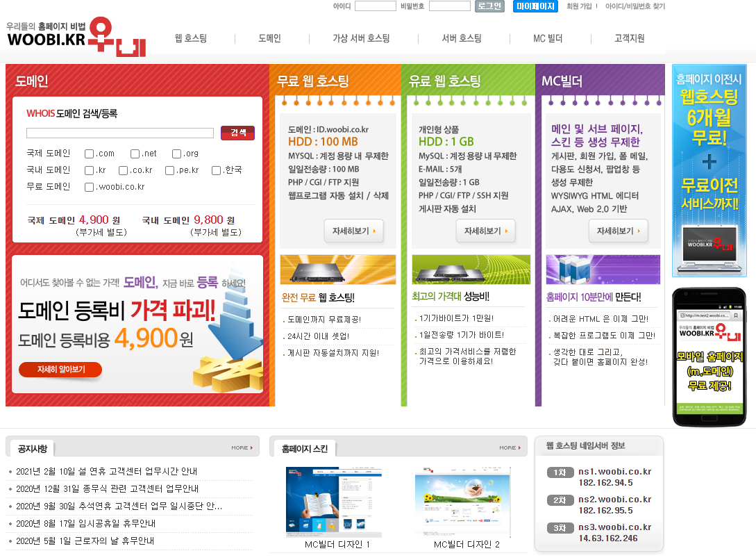Click the mobile homepage phone banner

[x=709, y=357]
